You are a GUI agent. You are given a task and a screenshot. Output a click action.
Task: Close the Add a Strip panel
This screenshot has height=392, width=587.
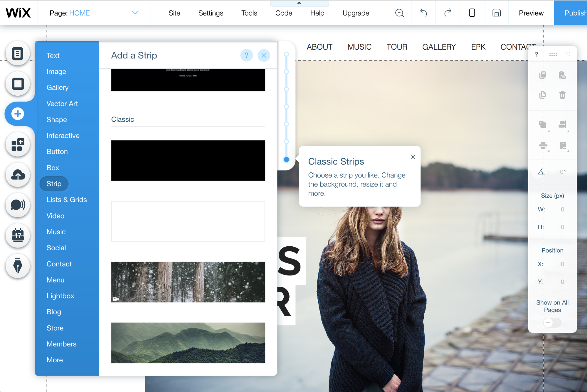tap(264, 55)
